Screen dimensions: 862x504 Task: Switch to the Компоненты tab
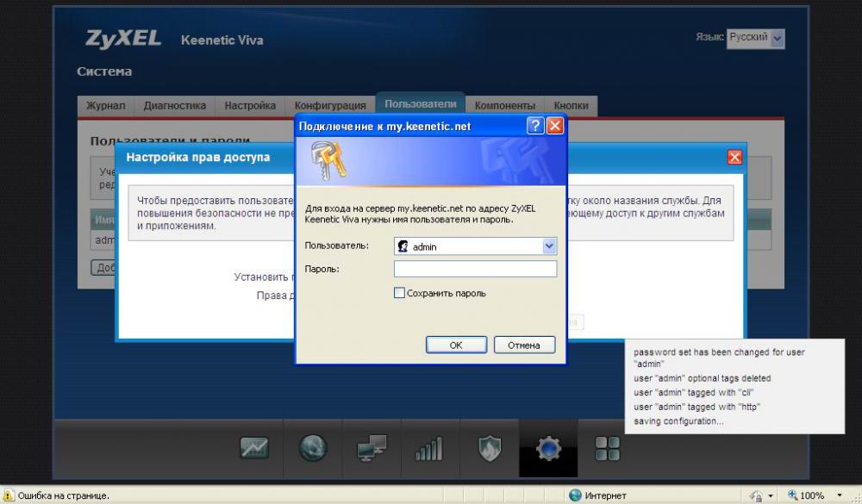504,105
